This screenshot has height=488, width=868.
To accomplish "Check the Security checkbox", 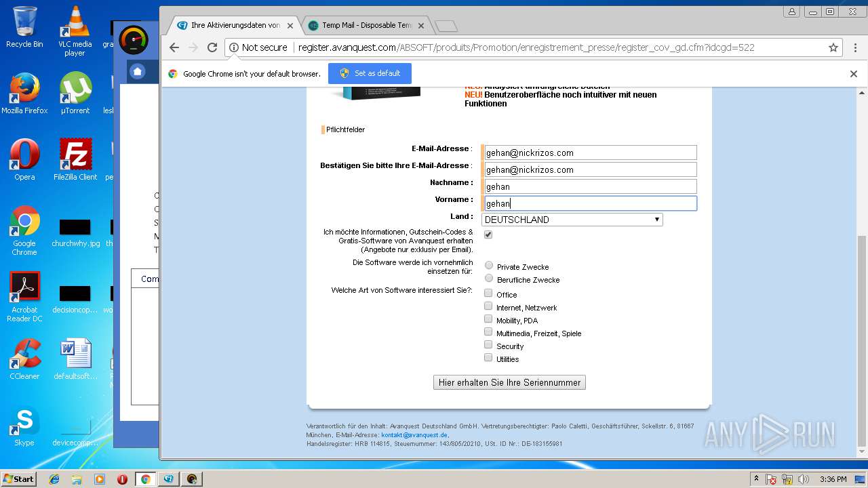I will pos(488,344).
